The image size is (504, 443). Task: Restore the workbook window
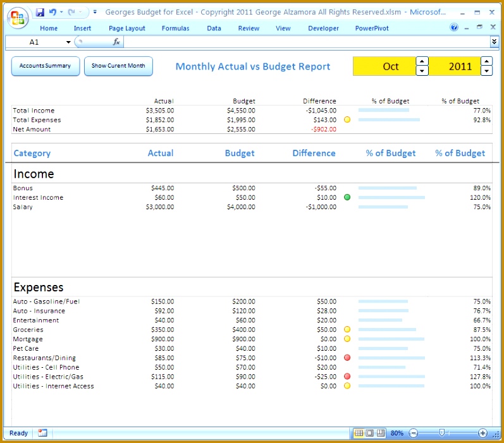coord(479,27)
